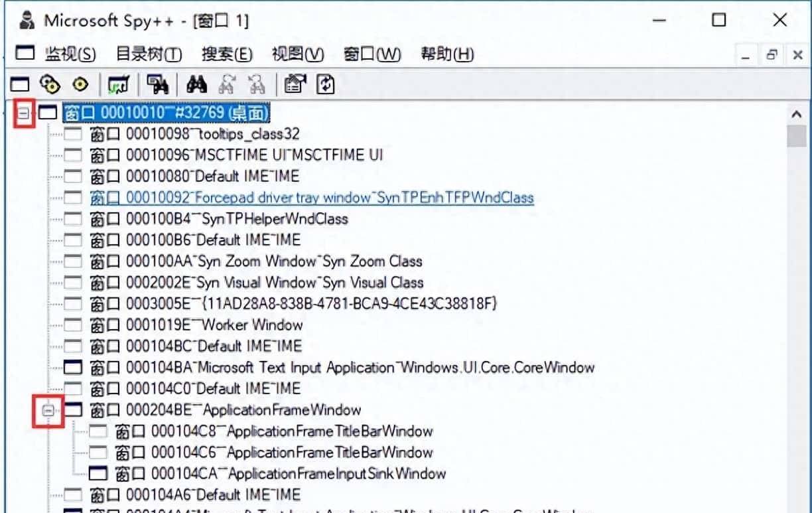This screenshot has width=812, height=513.
Task: Select row 000100B6 Default IME
Action: 194,240
